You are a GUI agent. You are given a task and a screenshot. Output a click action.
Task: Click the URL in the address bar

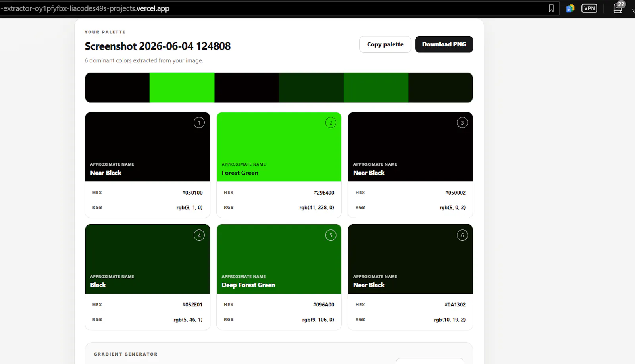[x=85, y=8]
